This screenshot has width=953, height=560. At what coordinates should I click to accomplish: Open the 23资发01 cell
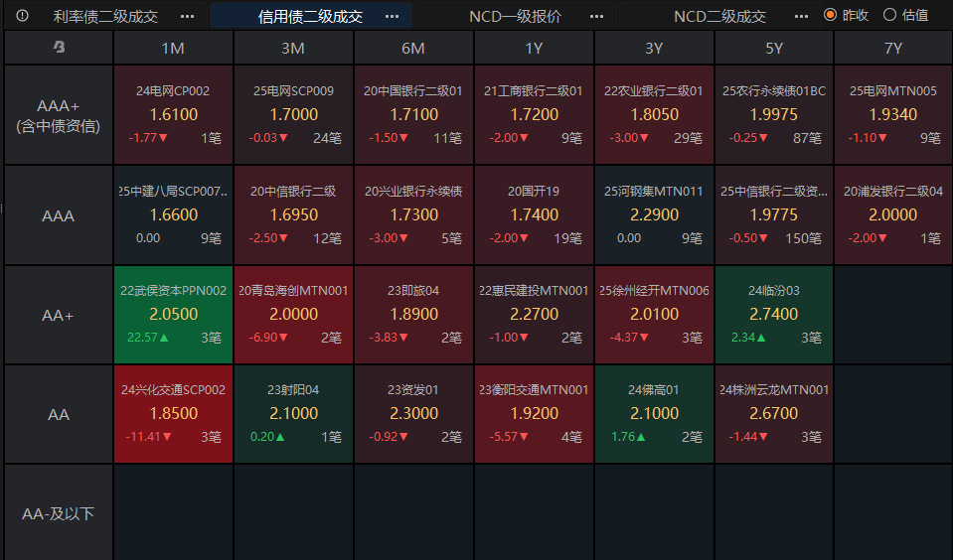pyautogui.click(x=414, y=414)
